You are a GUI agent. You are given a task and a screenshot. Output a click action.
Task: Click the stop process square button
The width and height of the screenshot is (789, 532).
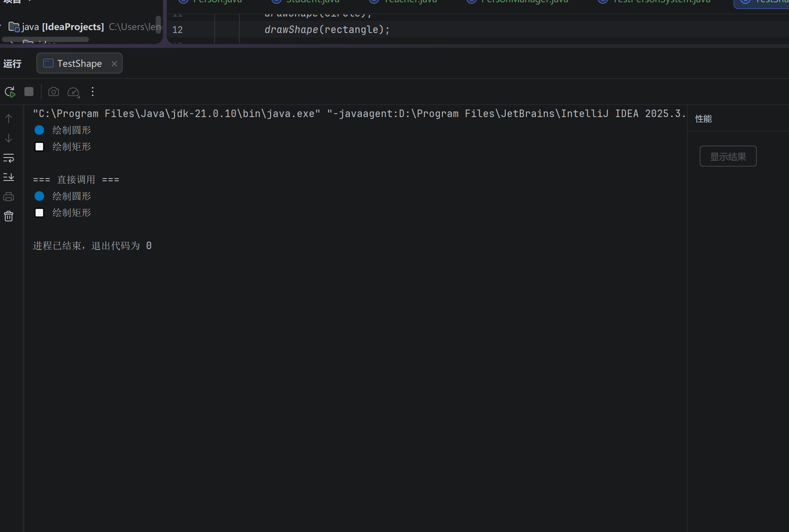click(29, 92)
